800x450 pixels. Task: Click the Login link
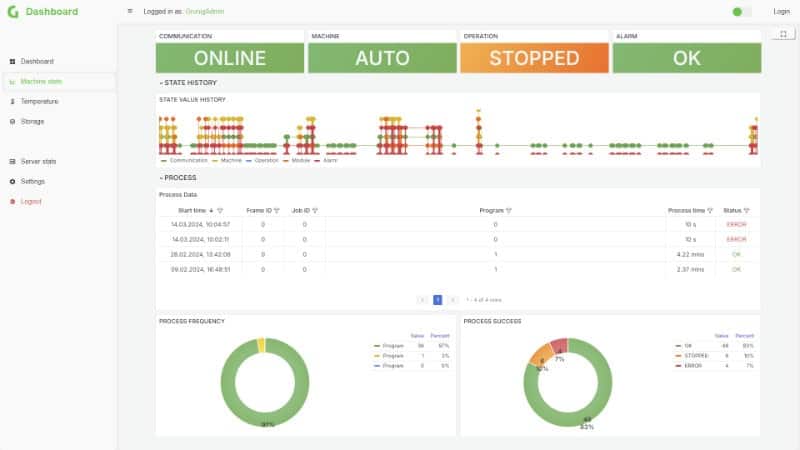781,11
